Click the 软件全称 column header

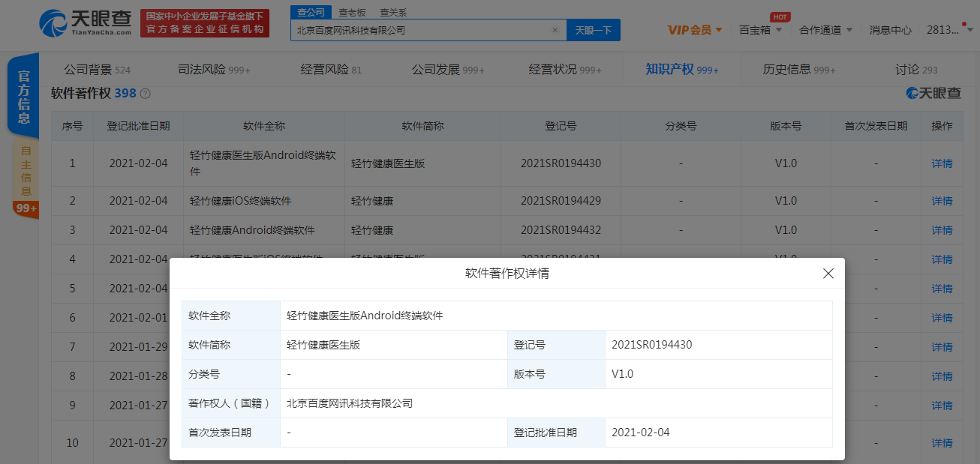tap(264, 126)
